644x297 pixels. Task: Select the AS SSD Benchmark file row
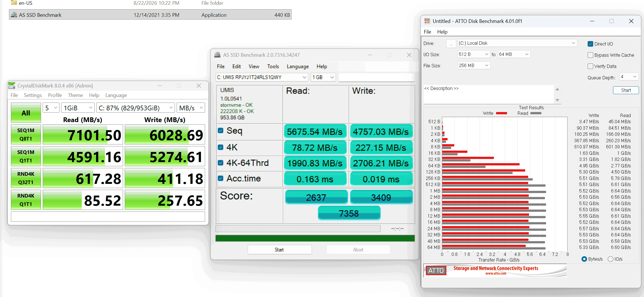150,15
